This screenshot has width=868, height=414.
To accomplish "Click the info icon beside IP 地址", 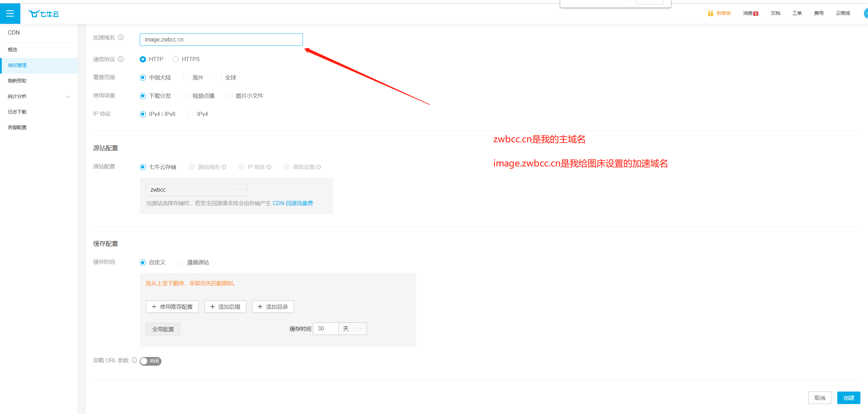I will pos(269,167).
